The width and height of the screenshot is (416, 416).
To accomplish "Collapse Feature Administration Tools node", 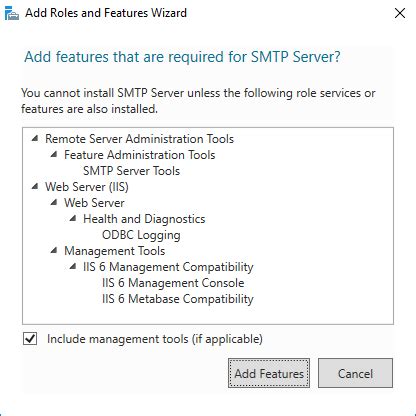I will [54, 154].
